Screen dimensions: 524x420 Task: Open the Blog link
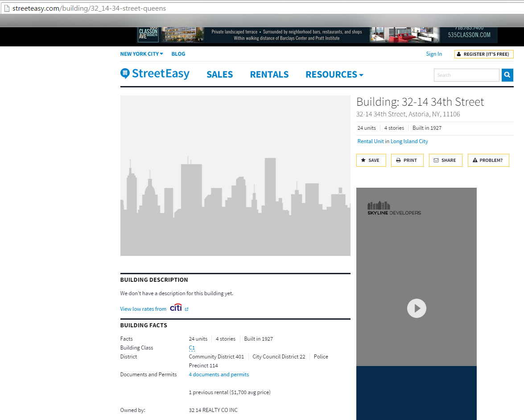click(178, 54)
